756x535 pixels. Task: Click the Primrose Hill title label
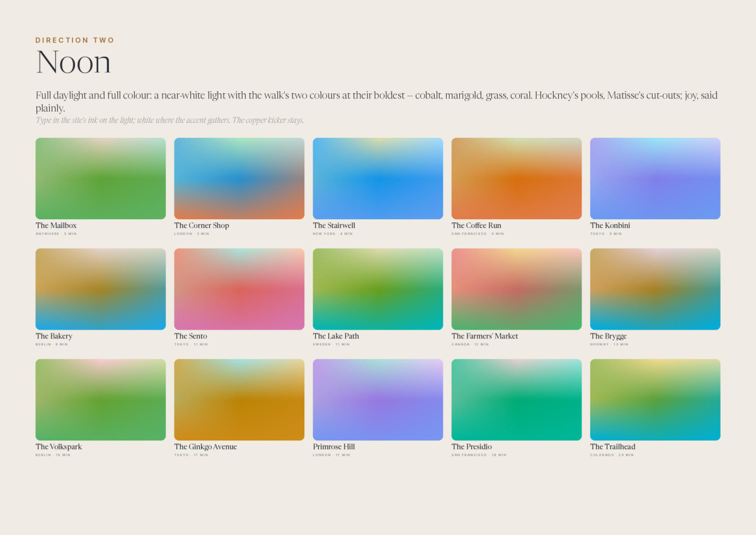[x=334, y=447]
